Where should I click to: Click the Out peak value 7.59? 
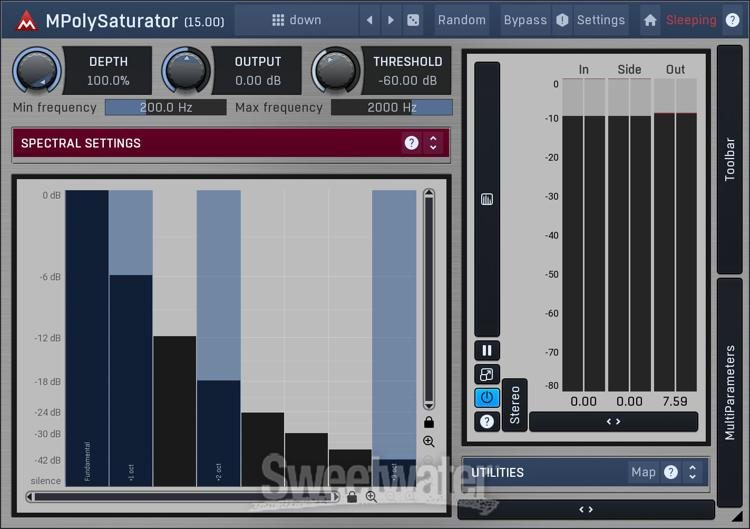(675, 401)
